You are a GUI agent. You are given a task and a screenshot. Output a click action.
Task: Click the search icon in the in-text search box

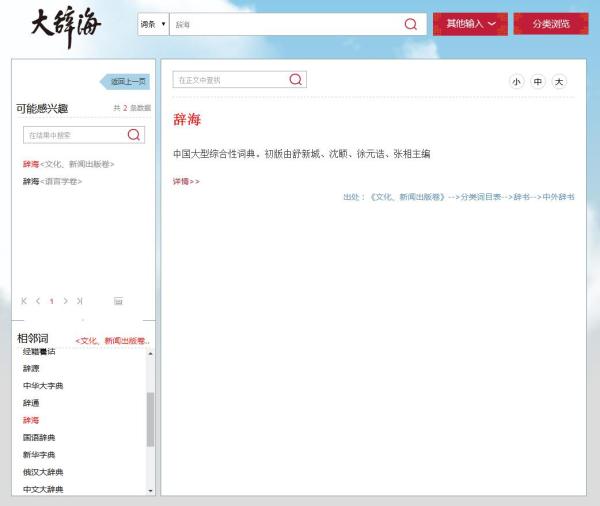(295, 79)
